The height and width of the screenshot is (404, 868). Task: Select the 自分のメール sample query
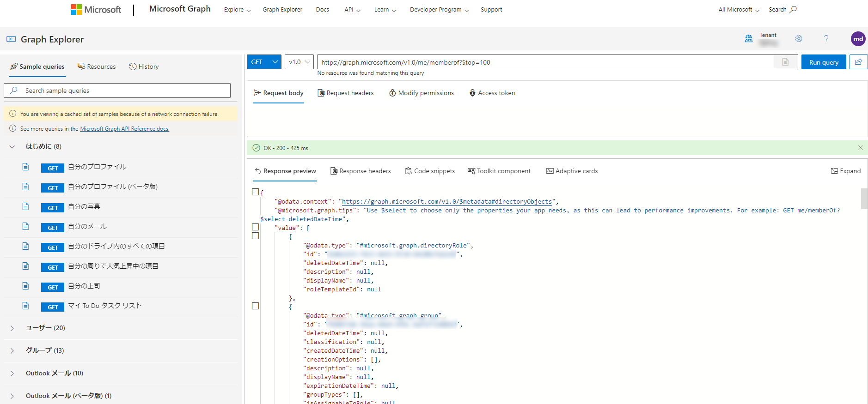(x=87, y=226)
